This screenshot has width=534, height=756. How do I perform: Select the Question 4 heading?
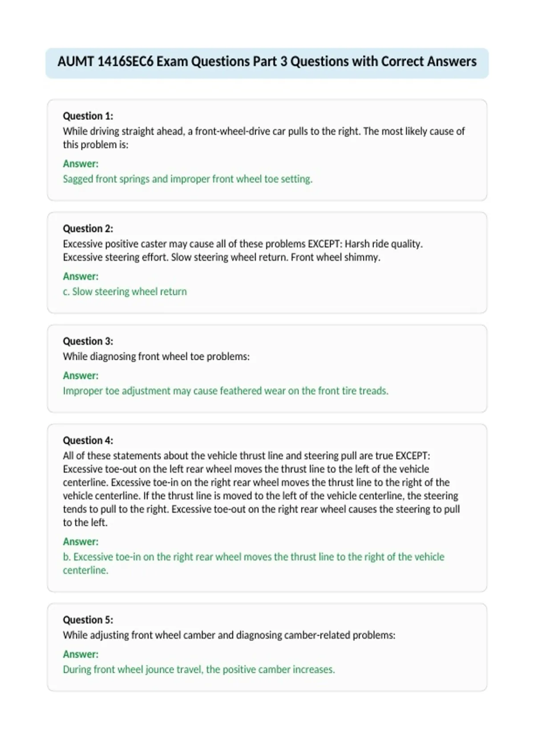pos(88,440)
